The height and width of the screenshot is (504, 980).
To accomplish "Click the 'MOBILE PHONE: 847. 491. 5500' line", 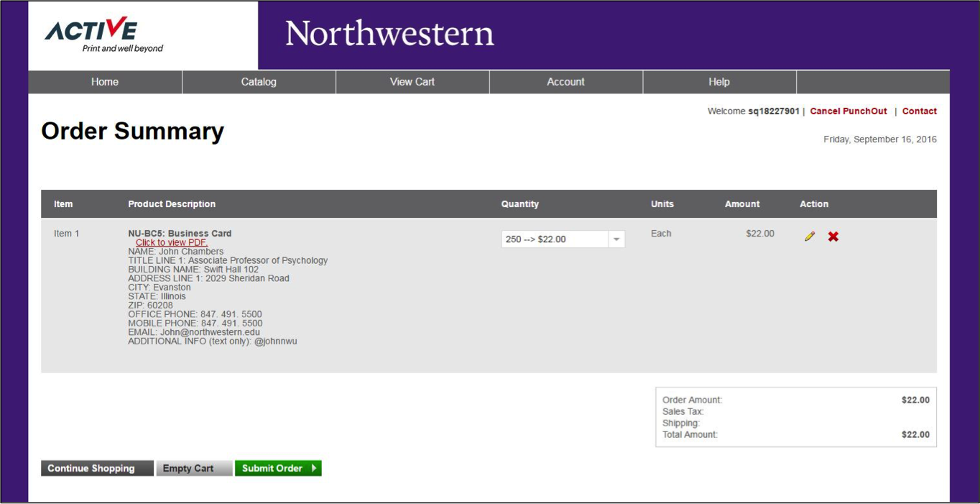I will click(195, 324).
